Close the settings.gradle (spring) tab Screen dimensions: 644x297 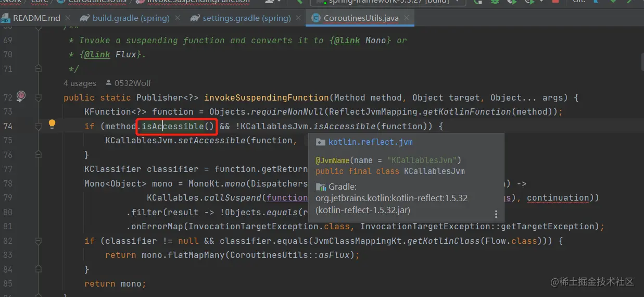pyautogui.click(x=298, y=18)
